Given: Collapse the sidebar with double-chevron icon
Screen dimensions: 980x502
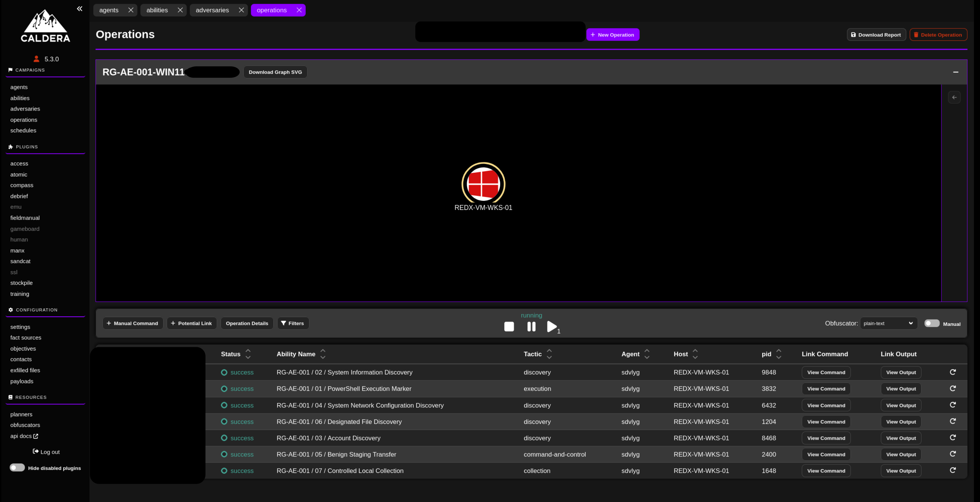Looking at the screenshot, I should (79, 9).
